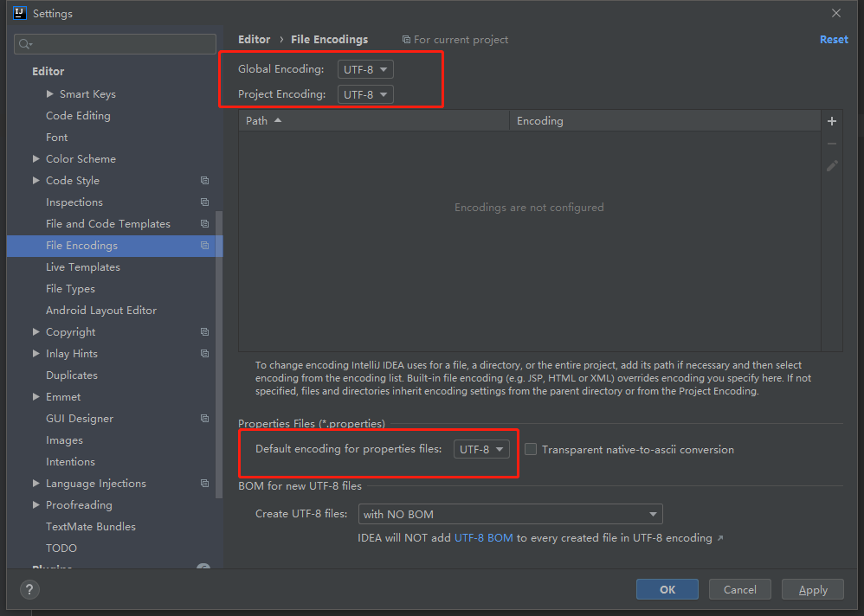Image resolution: width=864 pixels, height=616 pixels.
Task: Click project-level icon beside File Encodings
Action: click(x=204, y=246)
